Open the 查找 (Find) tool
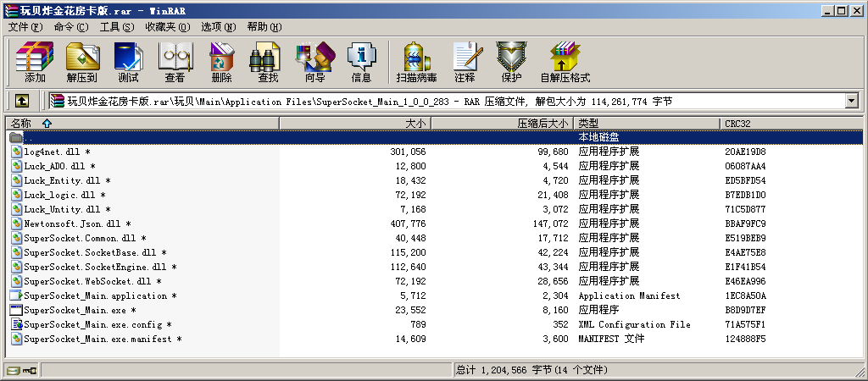This screenshot has height=381, width=868. coord(268,62)
